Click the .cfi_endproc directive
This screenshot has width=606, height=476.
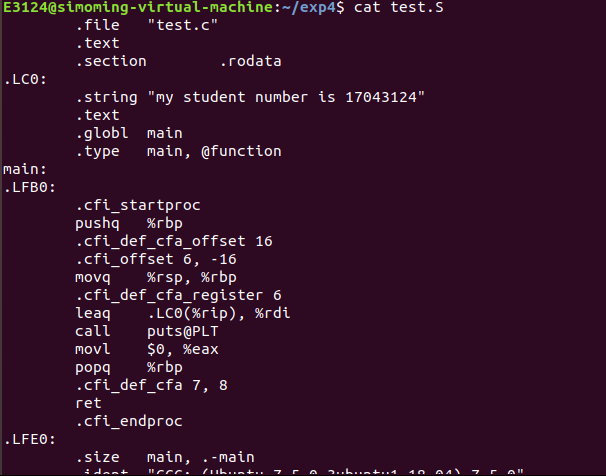[x=133, y=421]
